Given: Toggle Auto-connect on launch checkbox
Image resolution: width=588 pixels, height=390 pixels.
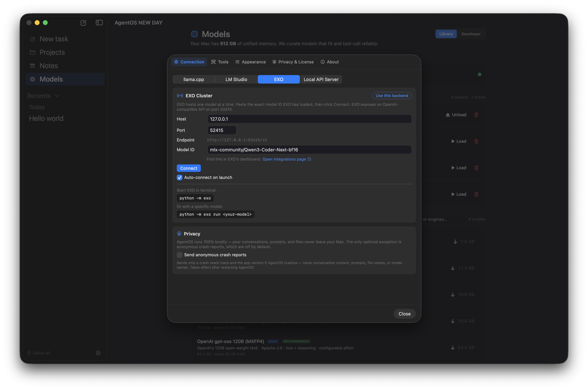Looking at the screenshot, I should (179, 178).
